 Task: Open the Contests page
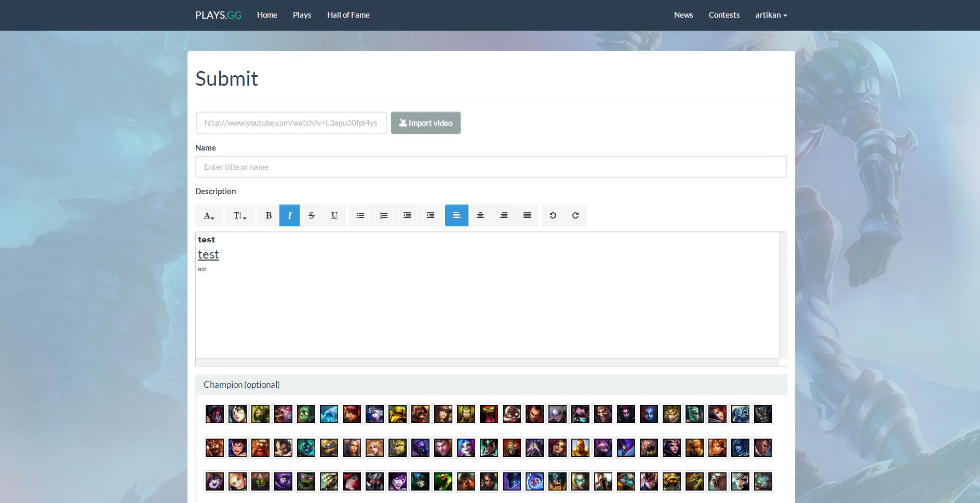(724, 15)
